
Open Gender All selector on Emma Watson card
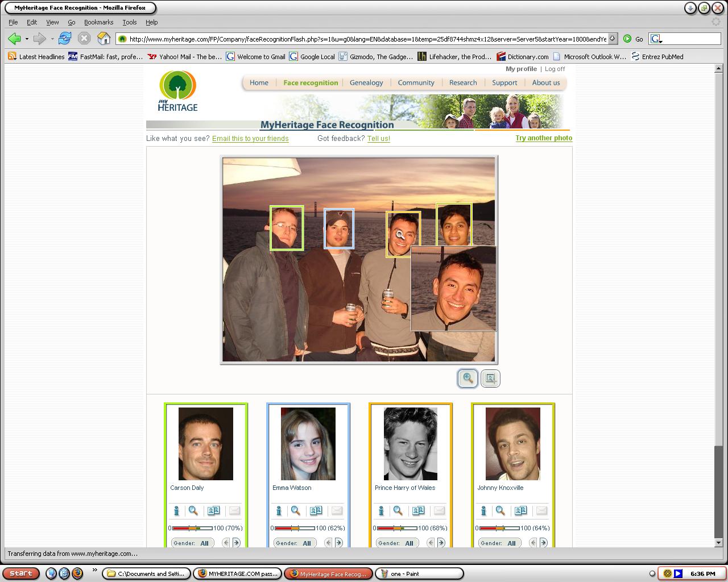(x=295, y=543)
